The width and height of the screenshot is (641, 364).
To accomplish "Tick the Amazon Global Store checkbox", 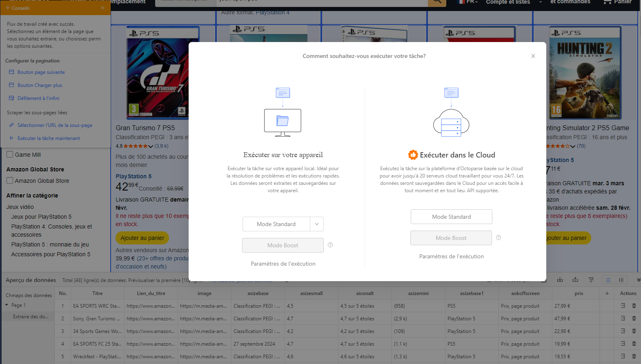I will 10,180.
